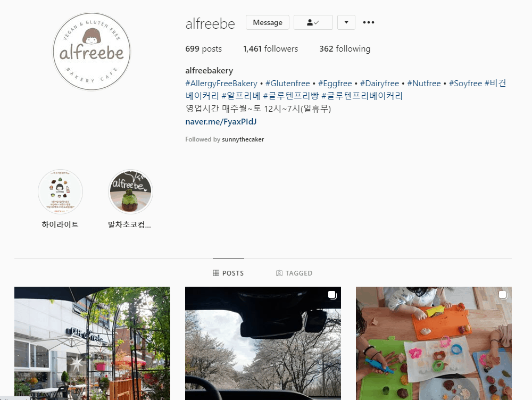Open the 말차초코컵 story highlight
The image size is (532, 400).
click(130, 192)
